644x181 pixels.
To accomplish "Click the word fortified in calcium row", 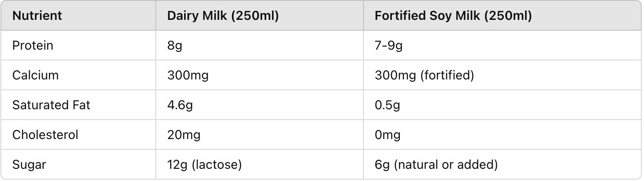I will pos(447,75).
